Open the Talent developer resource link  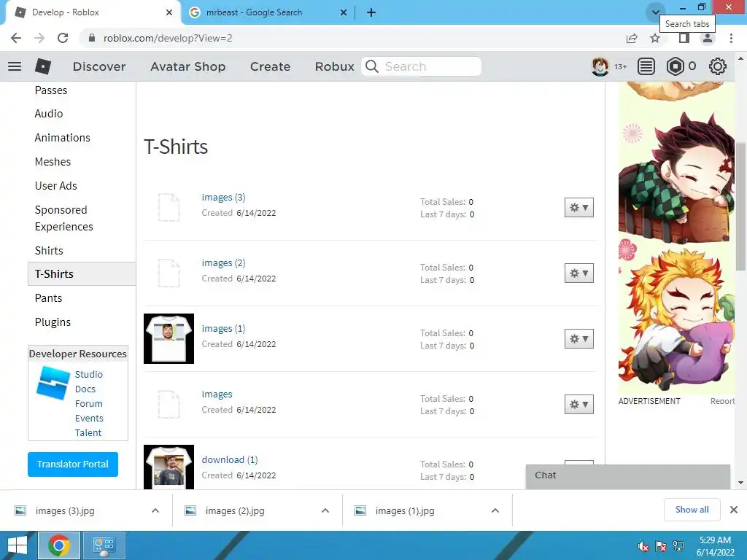point(88,432)
